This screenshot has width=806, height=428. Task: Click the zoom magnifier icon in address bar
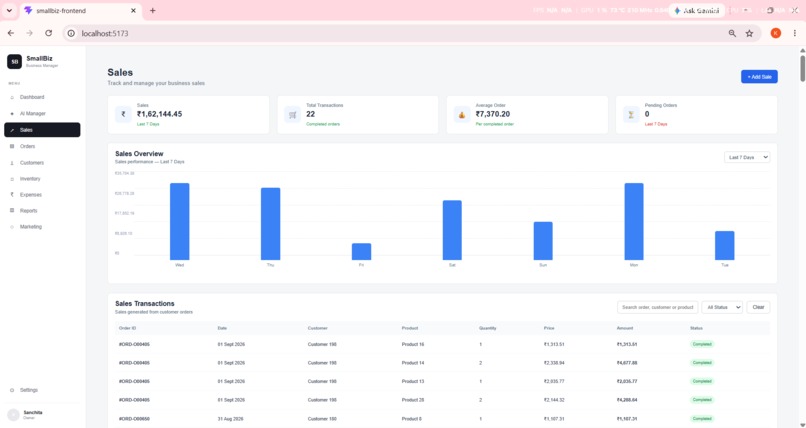pos(732,33)
